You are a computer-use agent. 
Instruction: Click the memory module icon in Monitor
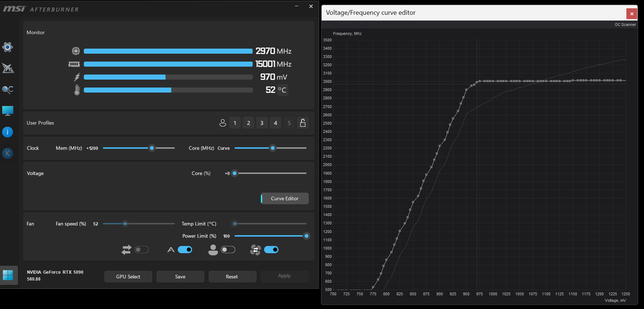click(x=74, y=64)
